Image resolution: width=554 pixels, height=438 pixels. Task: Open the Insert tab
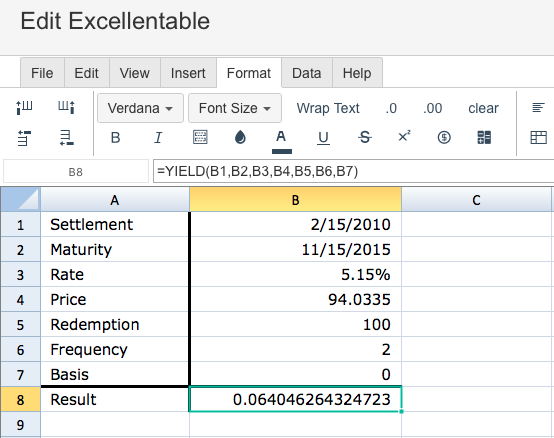(x=188, y=73)
